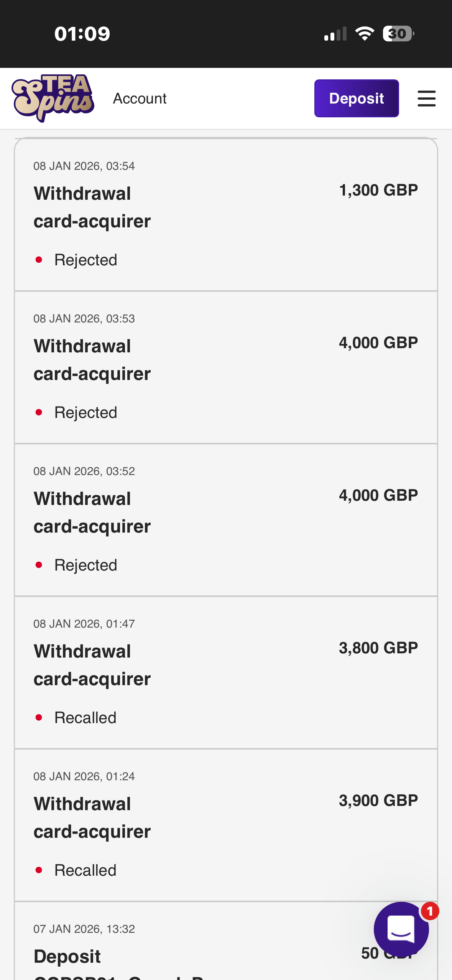
Task: Select the withdrawal dated 03:53
Action: 226,367
